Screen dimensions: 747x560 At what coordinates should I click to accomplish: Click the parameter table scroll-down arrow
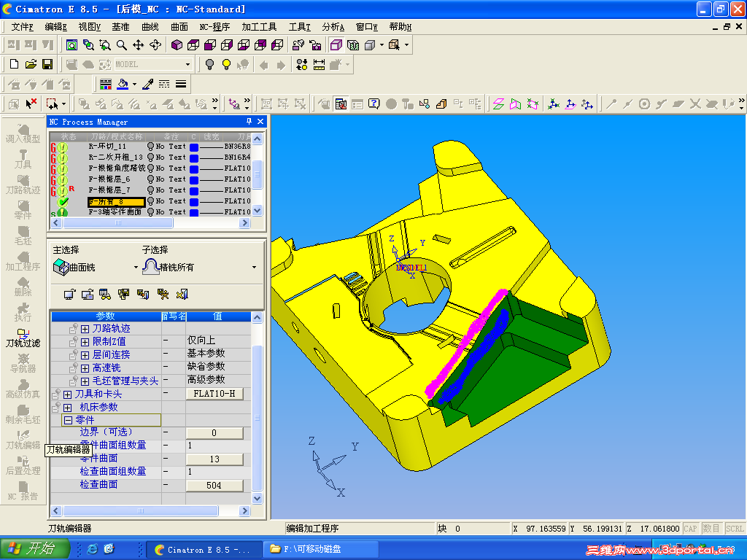pos(258,499)
